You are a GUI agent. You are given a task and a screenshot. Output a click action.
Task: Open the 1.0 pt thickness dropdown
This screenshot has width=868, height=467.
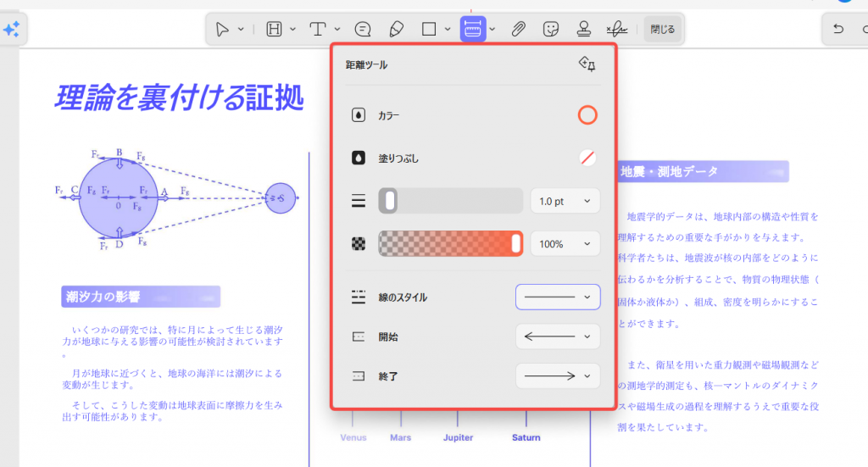tap(565, 202)
